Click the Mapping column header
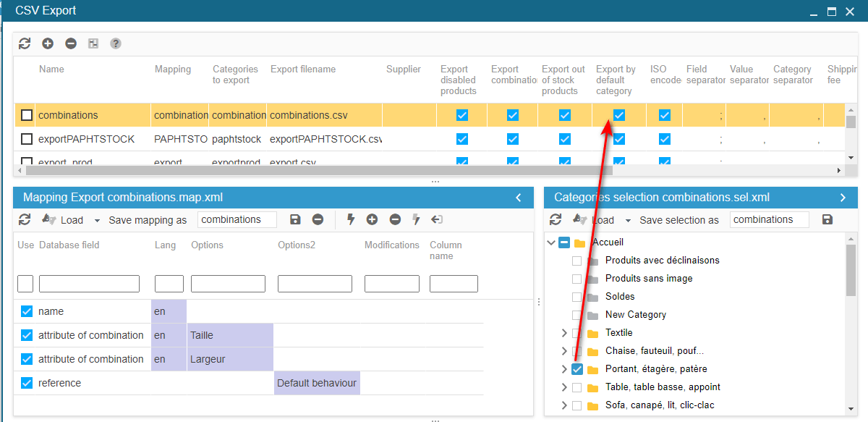This screenshot has height=422, width=868. [x=173, y=69]
